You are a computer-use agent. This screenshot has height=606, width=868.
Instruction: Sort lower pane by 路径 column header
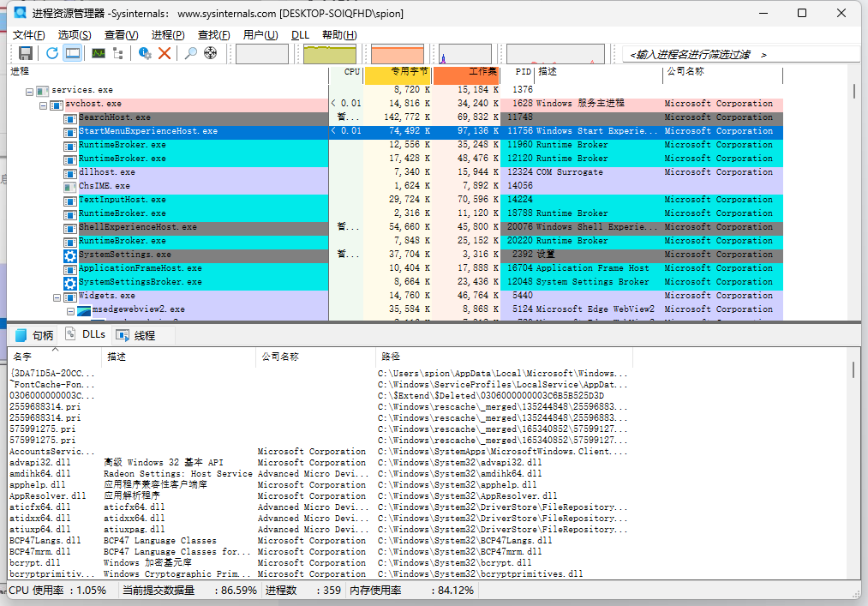click(504, 357)
